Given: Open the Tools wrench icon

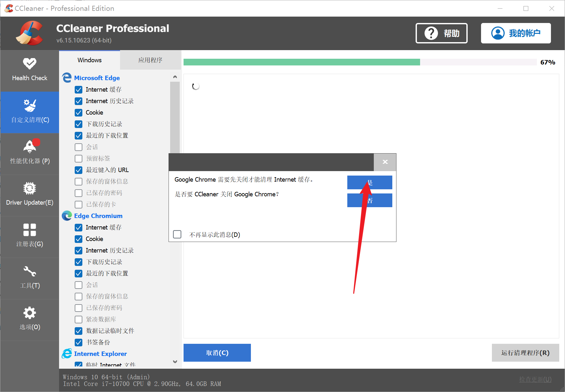Looking at the screenshot, I should (30, 271).
